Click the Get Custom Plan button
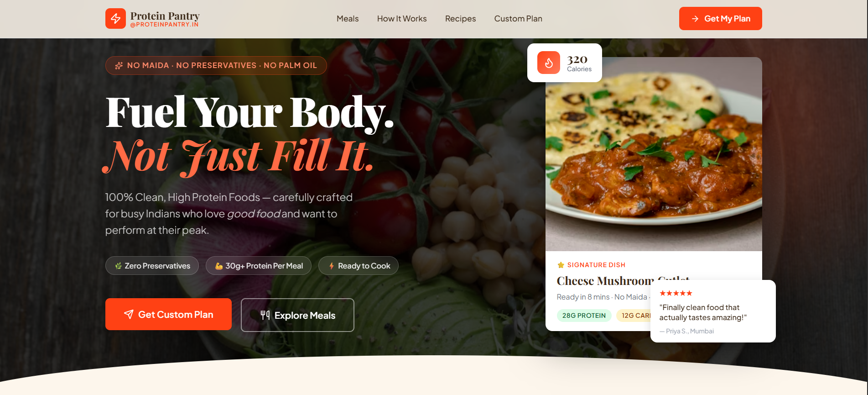Image resolution: width=868 pixels, height=395 pixels. click(x=168, y=314)
